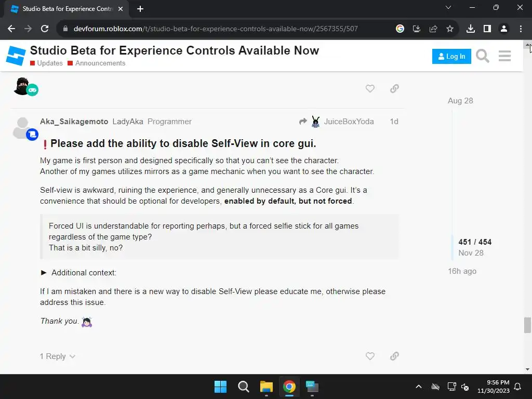
Task: Click JuiceBoxYoda's small avatar
Action: click(315, 122)
